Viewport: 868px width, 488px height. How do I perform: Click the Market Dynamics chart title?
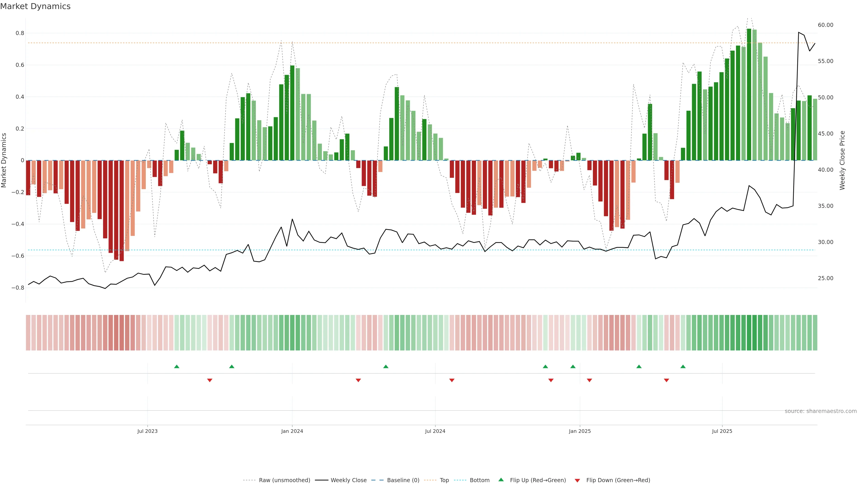pyautogui.click(x=35, y=6)
